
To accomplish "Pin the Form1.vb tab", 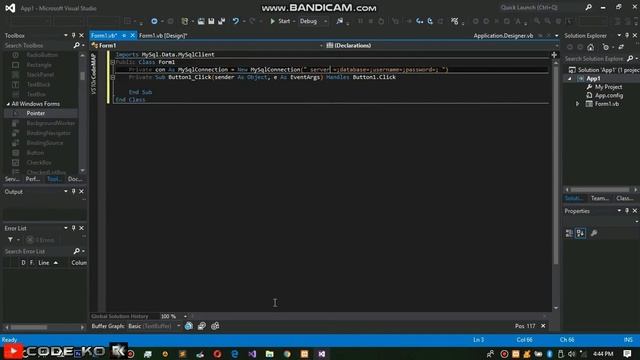I will (x=124, y=36).
